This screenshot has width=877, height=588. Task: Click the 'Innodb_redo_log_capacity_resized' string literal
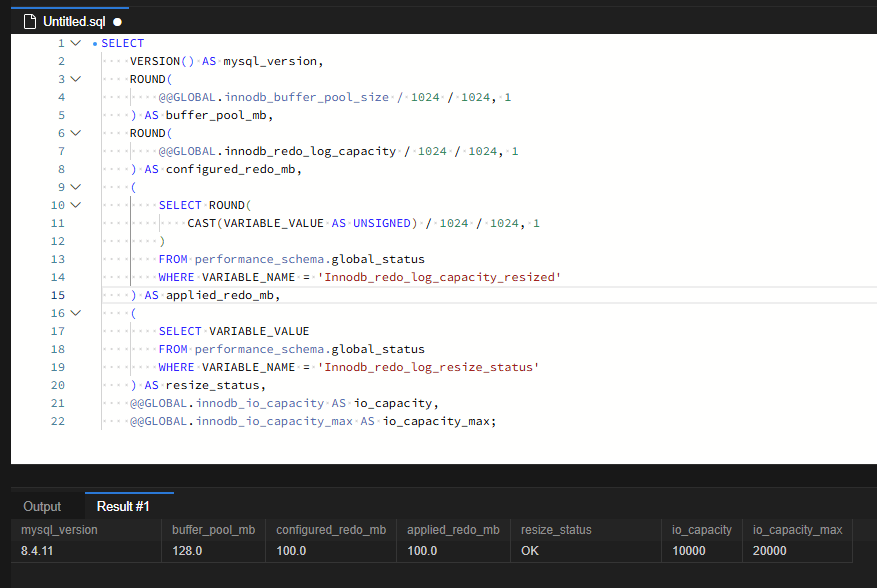pos(439,277)
